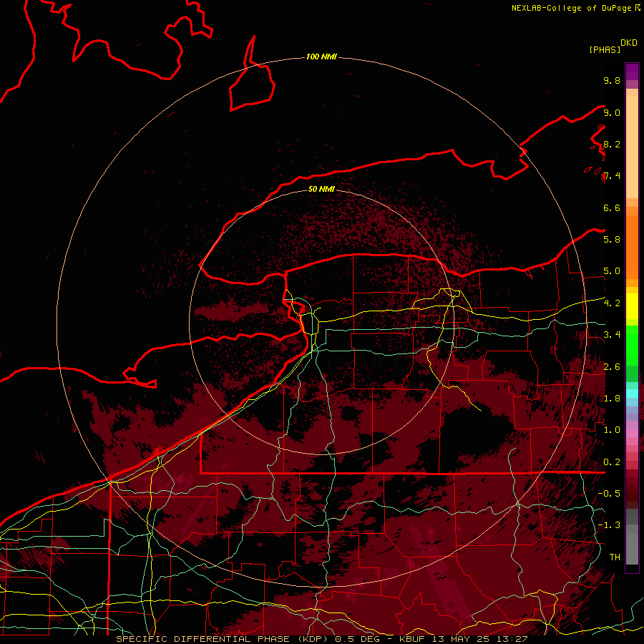Click the bright green segment of the color bar
The image size is (644, 644).
coord(632,345)
